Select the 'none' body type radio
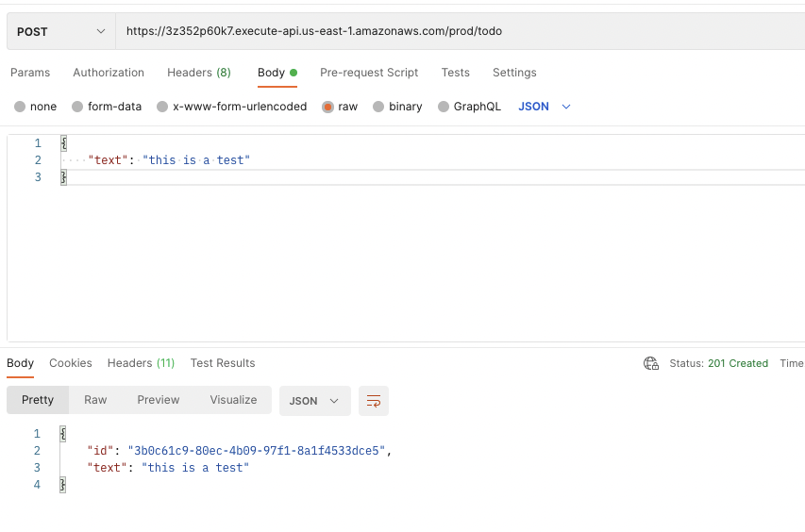This screenshot has height=532, width=805. click(20, 107)
